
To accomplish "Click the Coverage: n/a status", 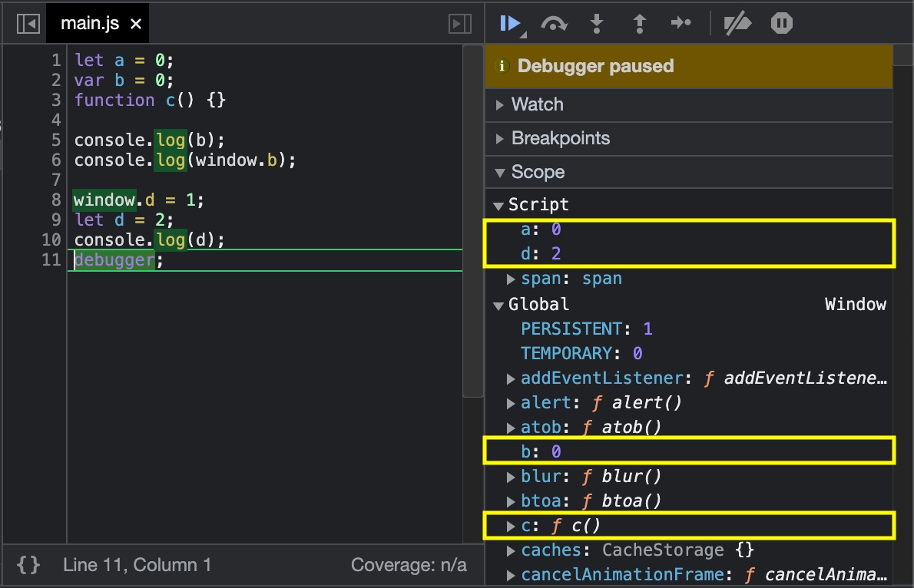I will pyautogui.click(x=409, y=565).
